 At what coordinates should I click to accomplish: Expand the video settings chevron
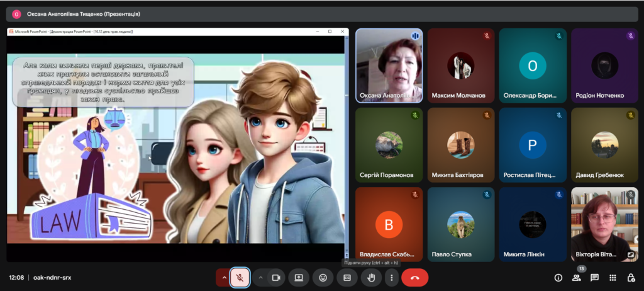tap(260, 277)
